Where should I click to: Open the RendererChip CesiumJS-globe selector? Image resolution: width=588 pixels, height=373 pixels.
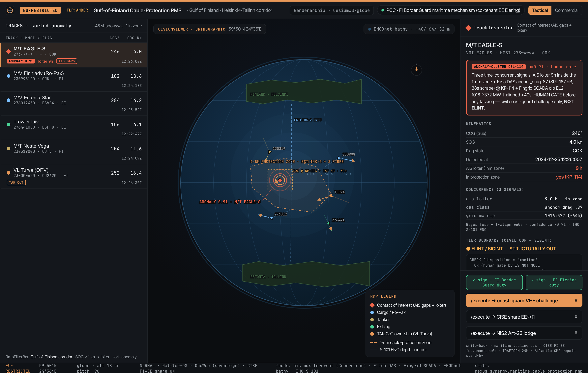(x=332, y=10)
